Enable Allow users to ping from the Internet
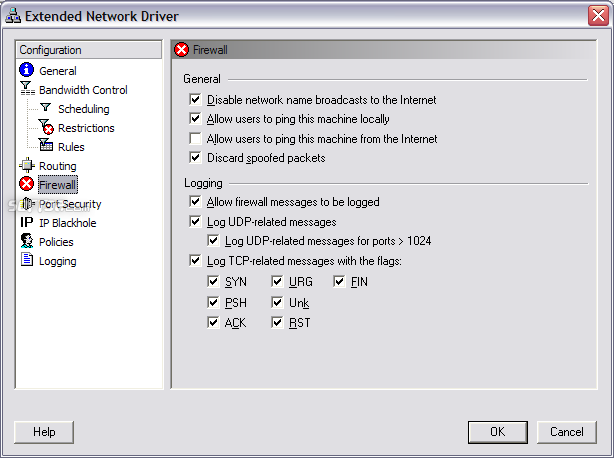The height and width of the screenshot is (458, 614). point(195,138)
